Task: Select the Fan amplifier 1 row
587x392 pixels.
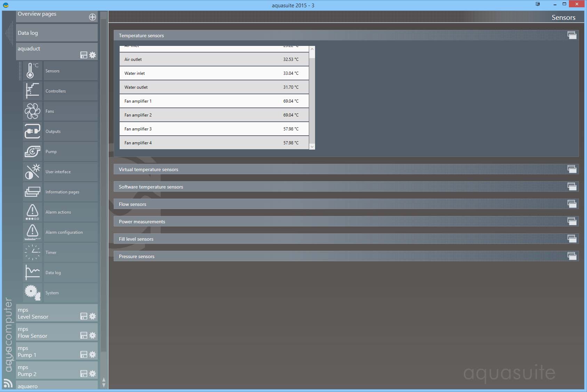Action: pyautogui.click(x=214, y=101)
